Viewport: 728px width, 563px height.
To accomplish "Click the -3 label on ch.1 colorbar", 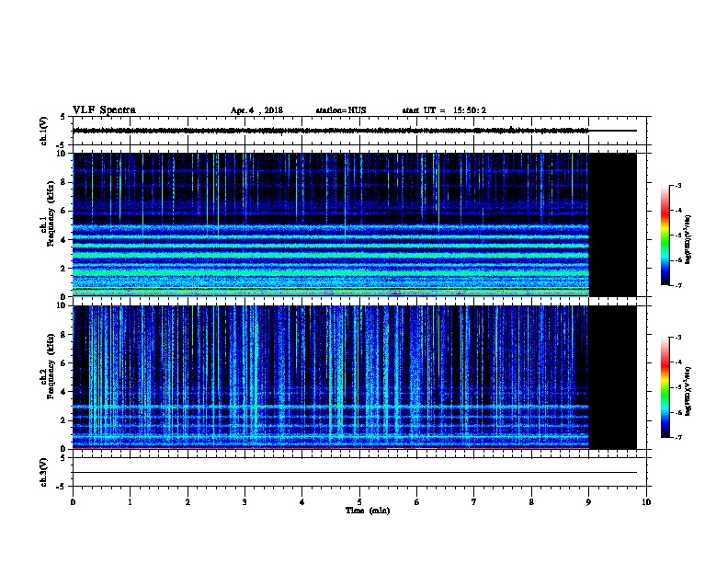I will point(677,185).
